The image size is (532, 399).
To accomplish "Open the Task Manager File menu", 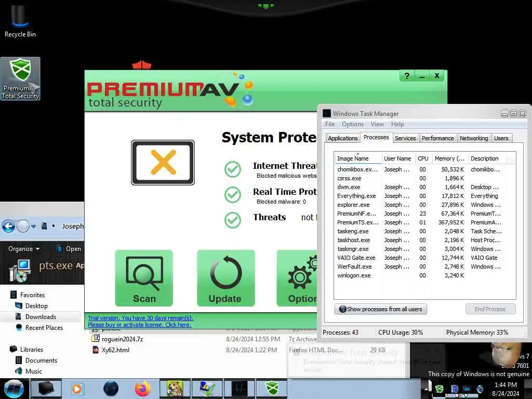I will pyautogui.click(x=330, y=124).
